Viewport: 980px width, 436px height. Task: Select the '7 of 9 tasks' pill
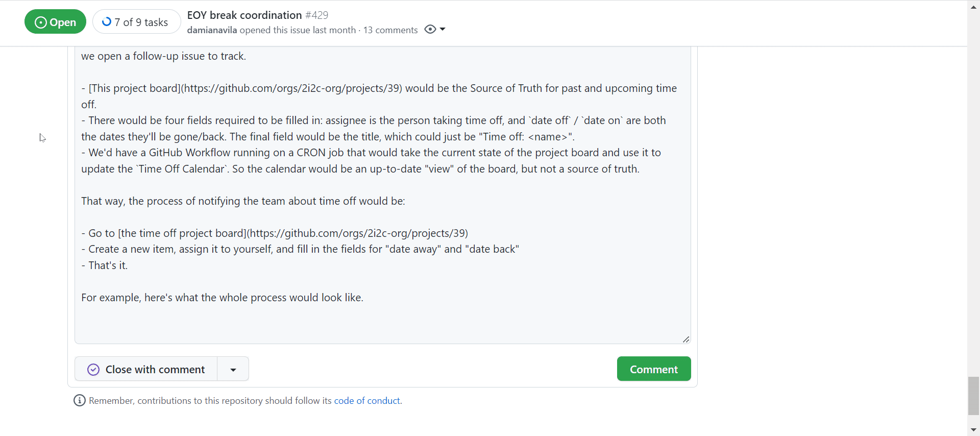pyautogui.click(x=136, y=22)
